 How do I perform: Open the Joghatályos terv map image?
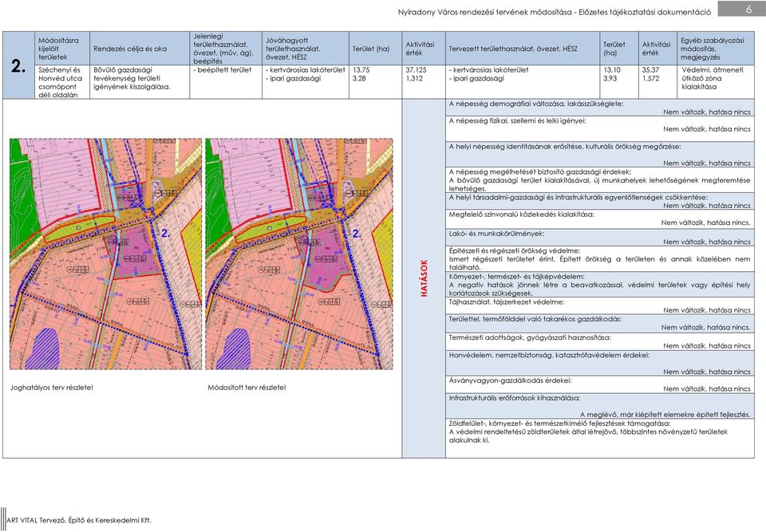coord(106,254)
